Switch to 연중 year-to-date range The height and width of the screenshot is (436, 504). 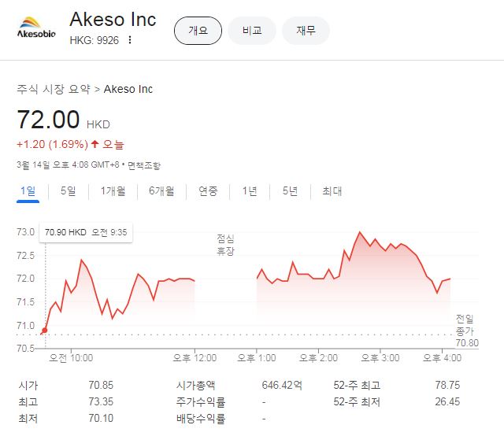click(208, 191)
